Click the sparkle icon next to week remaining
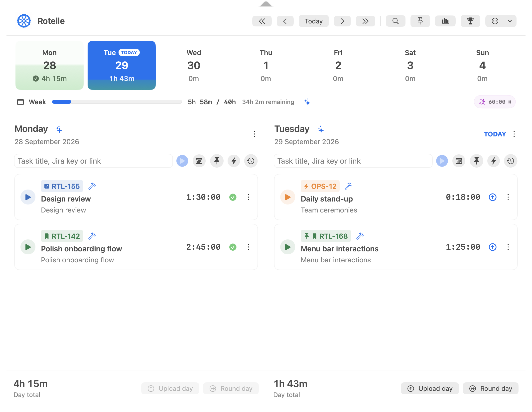 click(307, 102)
